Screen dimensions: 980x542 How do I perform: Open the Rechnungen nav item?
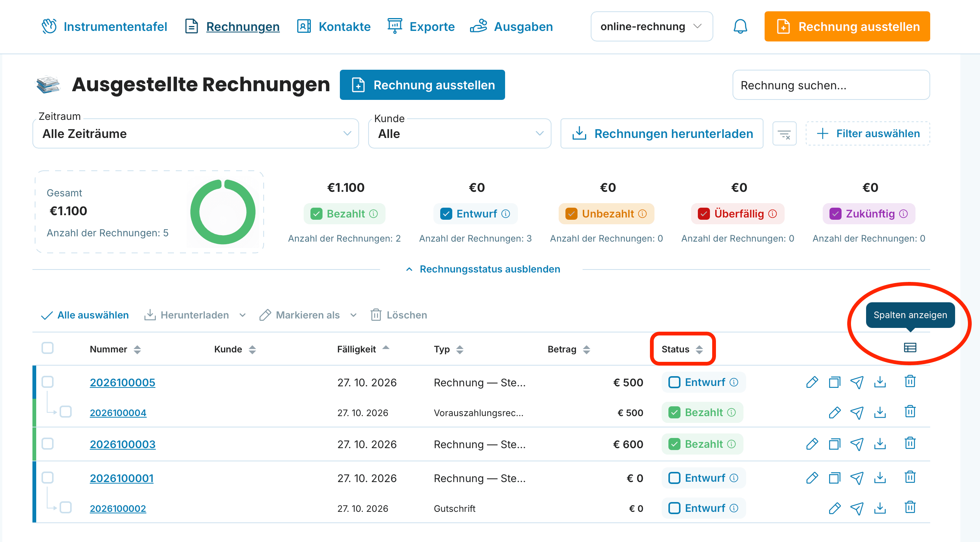click(x=232, y=27)
